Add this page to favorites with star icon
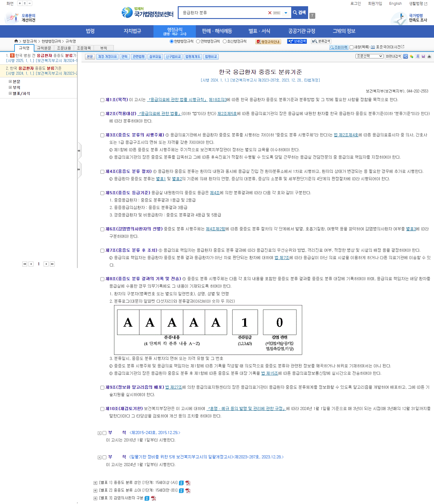434x504 pixels. [411, 56]
